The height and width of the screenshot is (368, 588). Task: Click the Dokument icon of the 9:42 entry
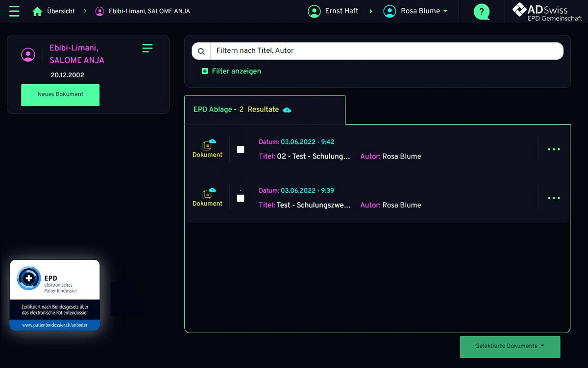(208, 145)
